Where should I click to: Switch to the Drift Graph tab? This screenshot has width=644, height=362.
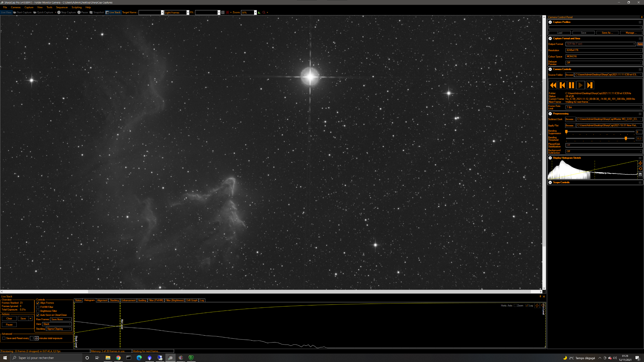click(x=192, y=300)
